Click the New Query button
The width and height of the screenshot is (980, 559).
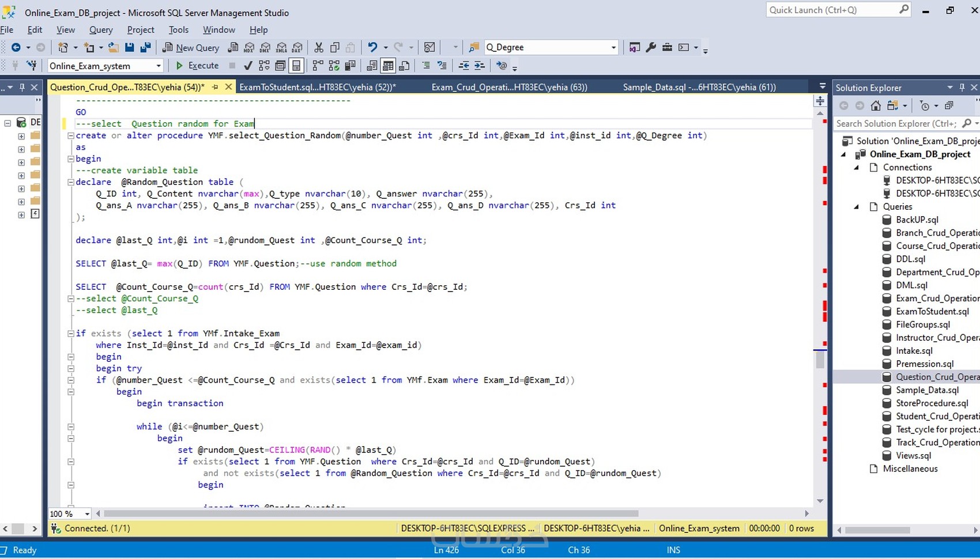(191, 47)
